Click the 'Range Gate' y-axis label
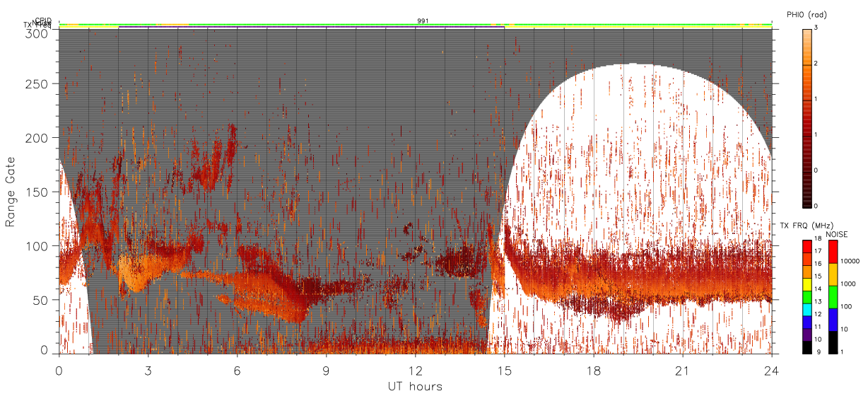The height and width of the screenshot is (401, 868). (x=11, y=192)
